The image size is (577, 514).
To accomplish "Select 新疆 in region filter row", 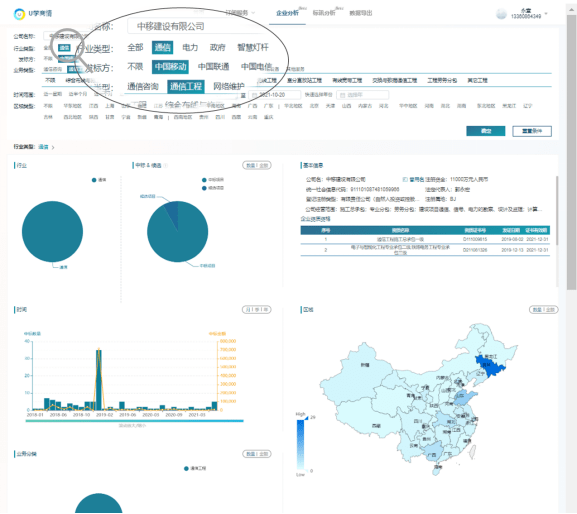I will click(x=142, y=117).
